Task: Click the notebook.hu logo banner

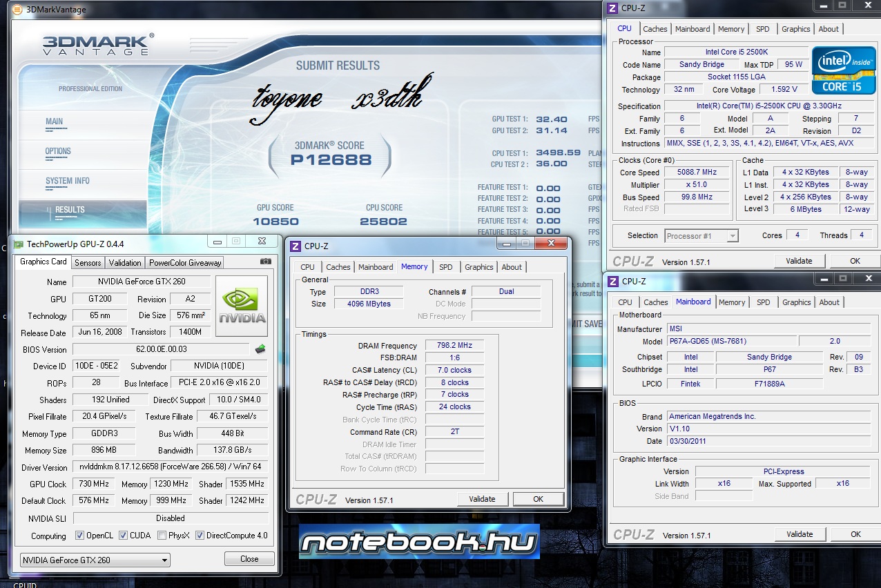Action: click(x=419, y=542)
